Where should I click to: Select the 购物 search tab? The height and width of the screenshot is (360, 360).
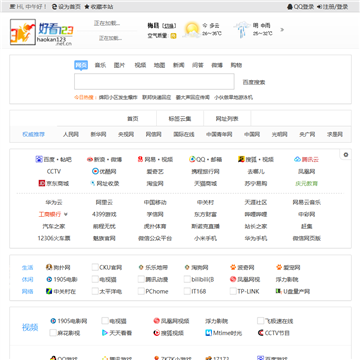tap(236, 65)
